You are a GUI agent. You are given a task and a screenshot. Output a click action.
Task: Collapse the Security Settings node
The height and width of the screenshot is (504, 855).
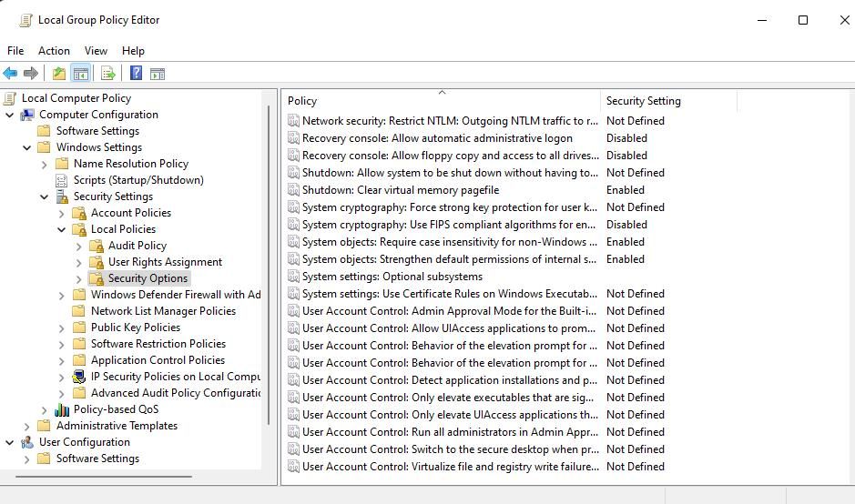pyautogui.click(x=45, y=197)
